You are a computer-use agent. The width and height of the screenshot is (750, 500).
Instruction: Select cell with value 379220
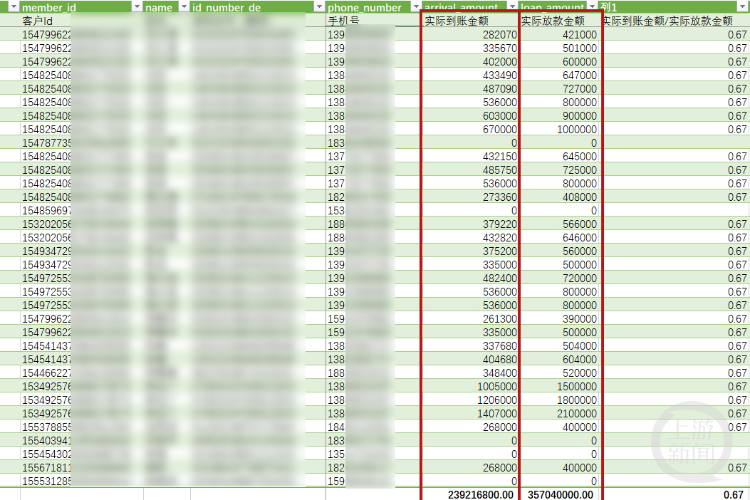[470, 224]
